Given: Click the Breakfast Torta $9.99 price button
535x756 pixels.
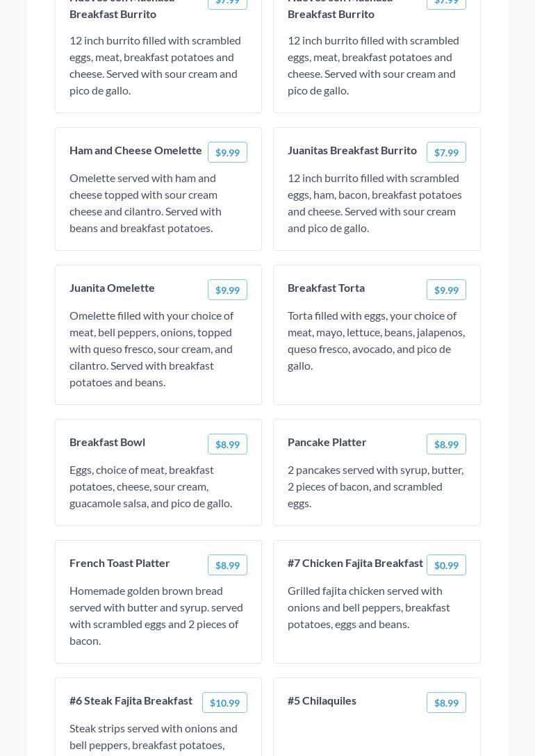Looking at the screenshot, I should [446, 290].
